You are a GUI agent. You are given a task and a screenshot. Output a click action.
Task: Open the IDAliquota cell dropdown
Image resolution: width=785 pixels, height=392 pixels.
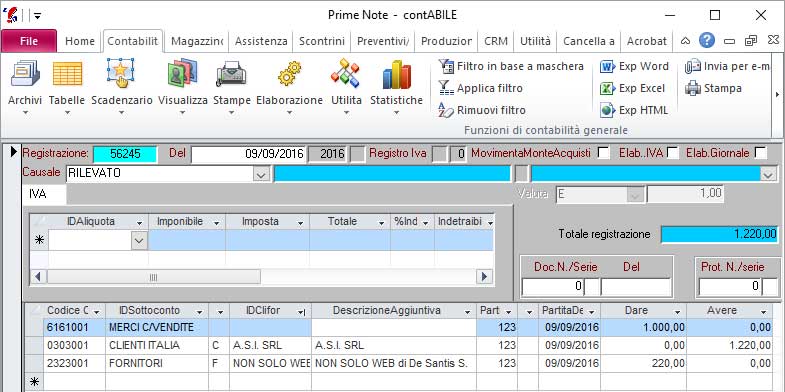[139, 241]
